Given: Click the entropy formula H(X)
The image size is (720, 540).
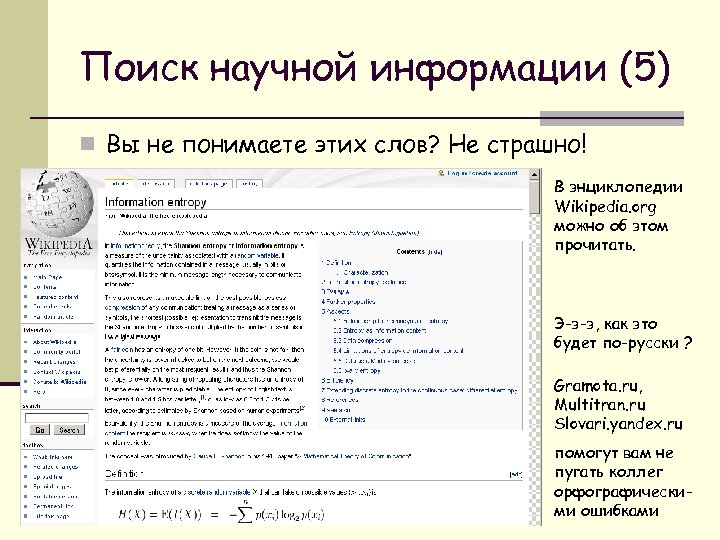Looking at the screenshot, I should (x=221, y=514).
